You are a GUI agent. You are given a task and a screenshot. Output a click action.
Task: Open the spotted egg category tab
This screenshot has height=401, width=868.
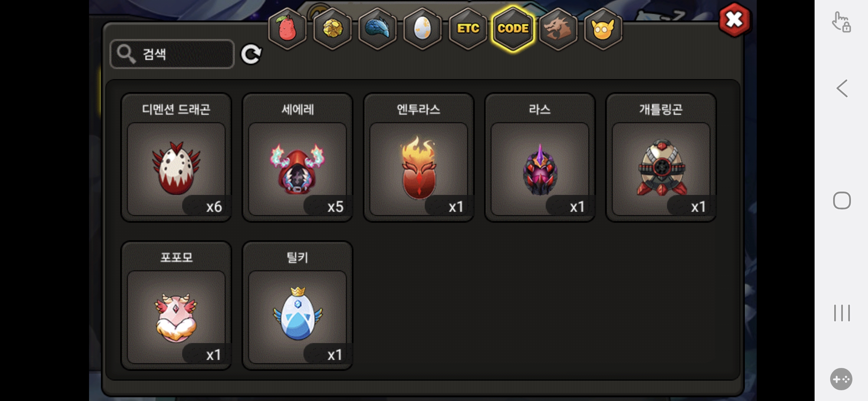(423, 29)
